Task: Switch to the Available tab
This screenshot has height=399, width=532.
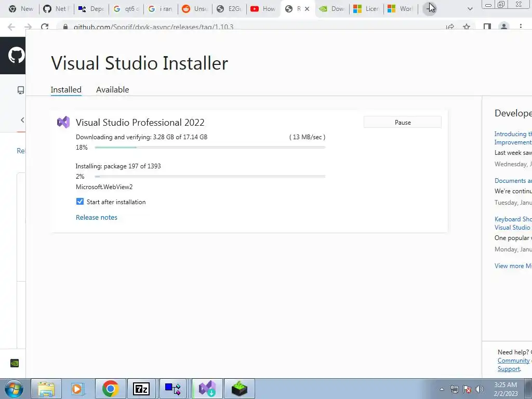Action: 112,89
